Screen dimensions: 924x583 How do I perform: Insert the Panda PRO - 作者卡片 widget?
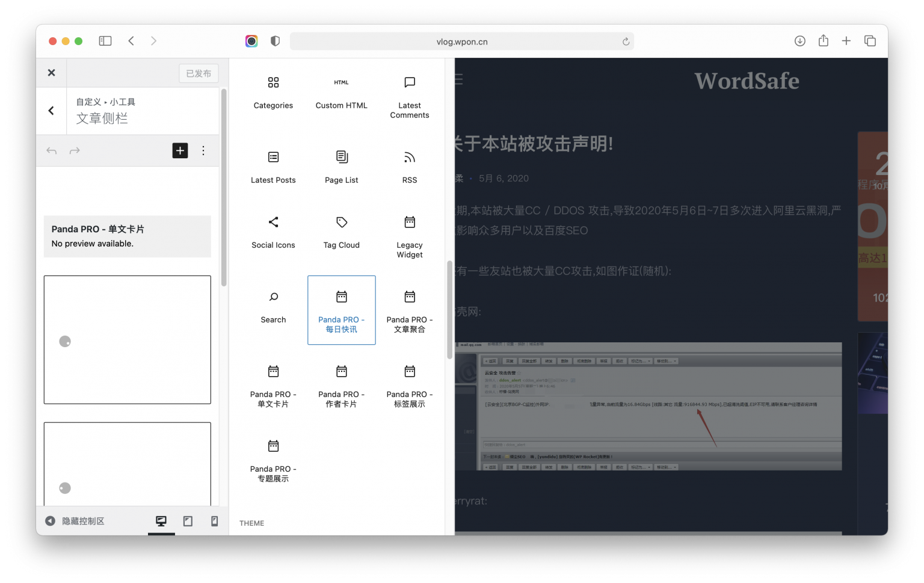point(341,385)
